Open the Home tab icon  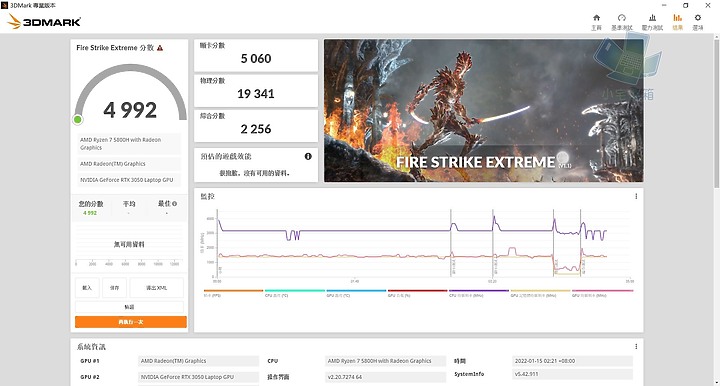pos(596,21)
